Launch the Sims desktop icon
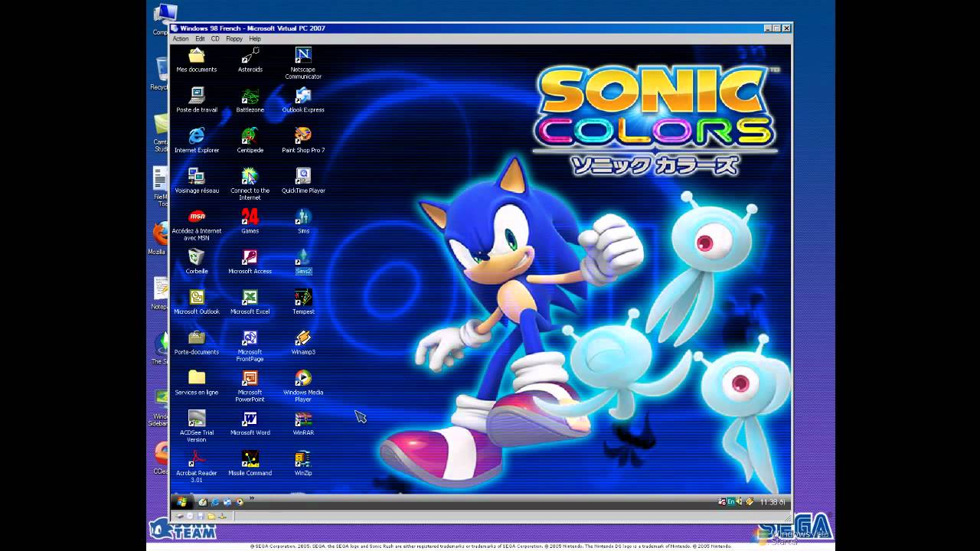The height and width of the screenshot is (551, 980). 303,221
